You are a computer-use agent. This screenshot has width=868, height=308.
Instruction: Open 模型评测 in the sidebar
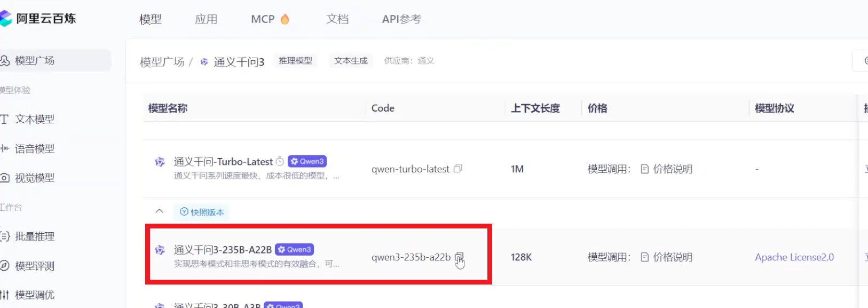point(35,265)
